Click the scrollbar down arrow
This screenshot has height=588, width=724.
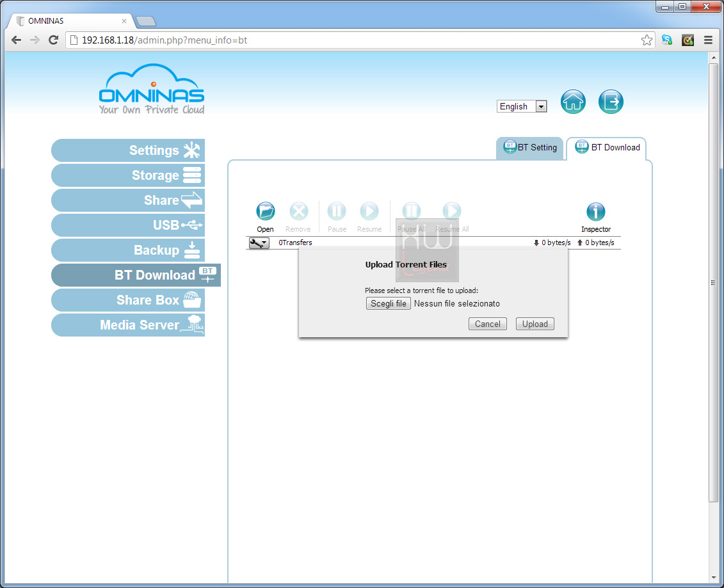(x=713, y=577)
